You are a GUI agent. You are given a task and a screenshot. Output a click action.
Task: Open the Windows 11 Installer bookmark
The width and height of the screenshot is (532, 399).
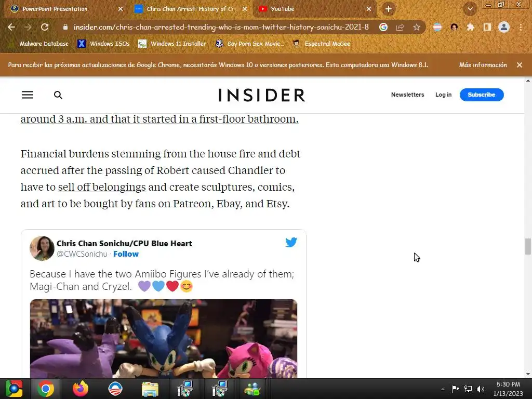(x=172, y=44)
